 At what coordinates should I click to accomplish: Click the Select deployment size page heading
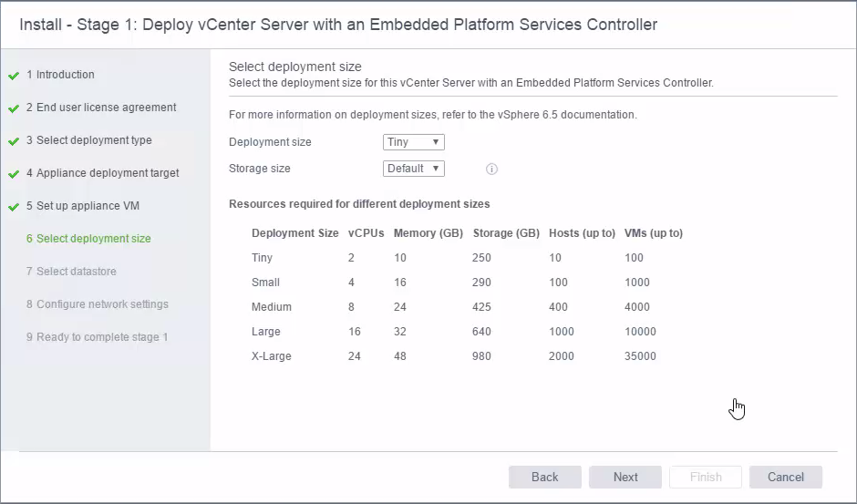click(295, 67)
